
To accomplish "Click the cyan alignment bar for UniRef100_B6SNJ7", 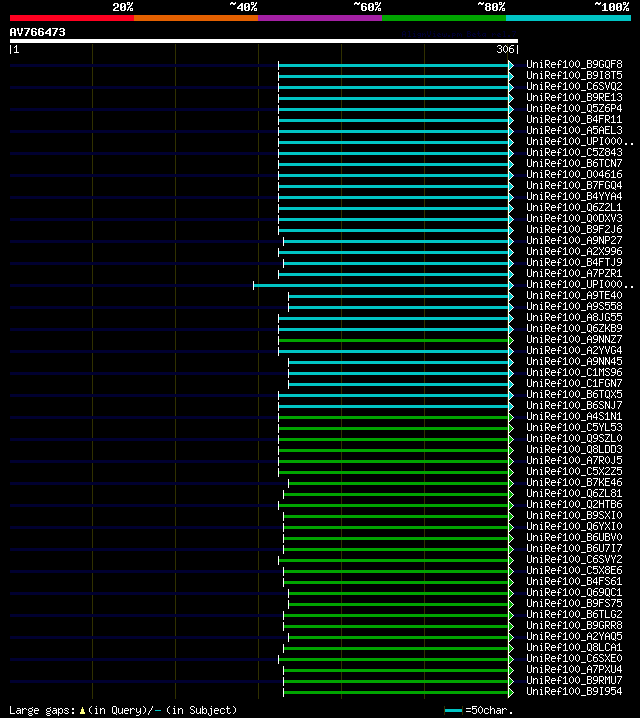I will click(394, 406).
